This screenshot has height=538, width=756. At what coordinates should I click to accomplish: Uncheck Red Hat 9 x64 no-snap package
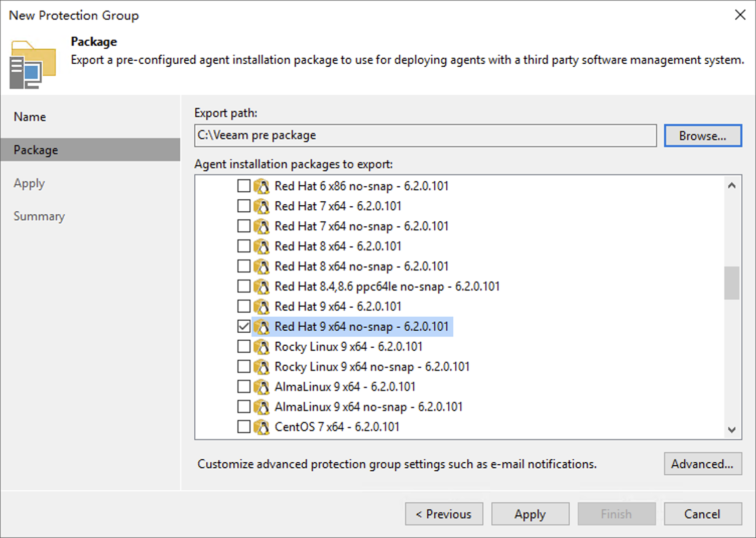(x=244, y=326)
